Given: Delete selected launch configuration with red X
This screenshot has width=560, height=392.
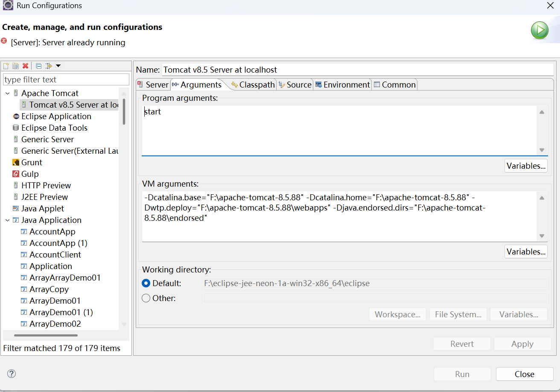Looking at the screenshot, I should (25, 66).
